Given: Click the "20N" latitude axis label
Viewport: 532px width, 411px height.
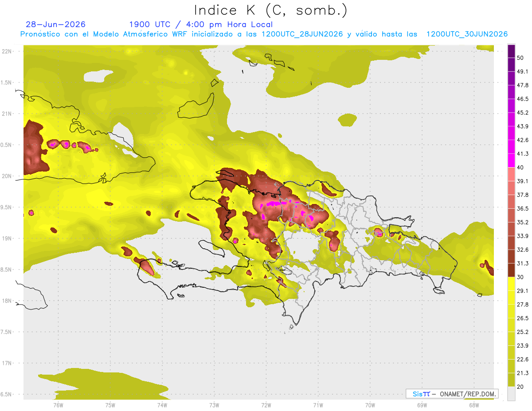Looking at the screenshot, I should tap(7, 176).
